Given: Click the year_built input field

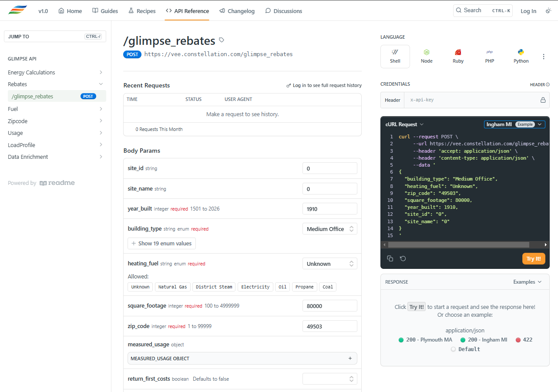Looking at the screenshot, I should (330, 209).
